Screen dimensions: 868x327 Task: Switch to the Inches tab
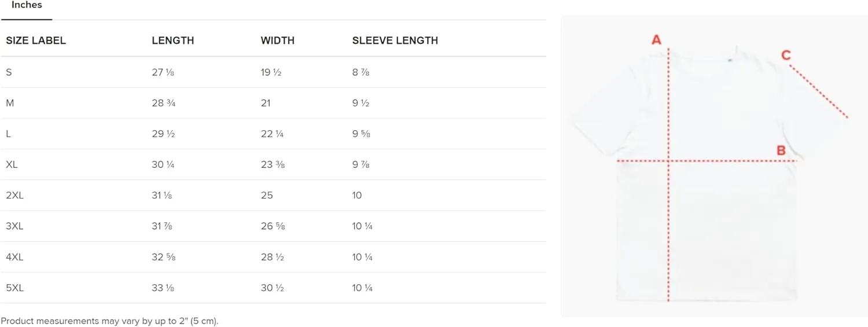pyautogui.click(x=27, y=6)
